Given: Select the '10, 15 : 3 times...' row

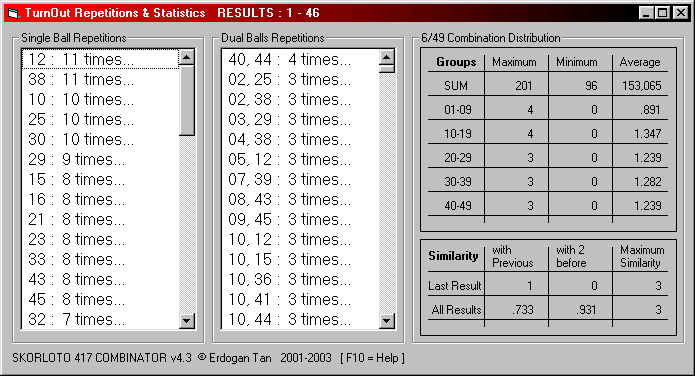Looking at the screenshot, I should [300, 259].
